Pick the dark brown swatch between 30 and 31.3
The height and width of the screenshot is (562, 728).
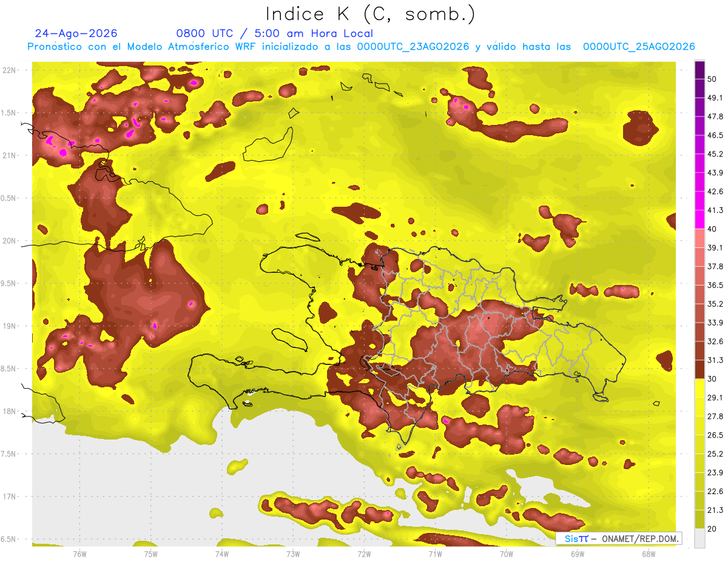(699, 369)
